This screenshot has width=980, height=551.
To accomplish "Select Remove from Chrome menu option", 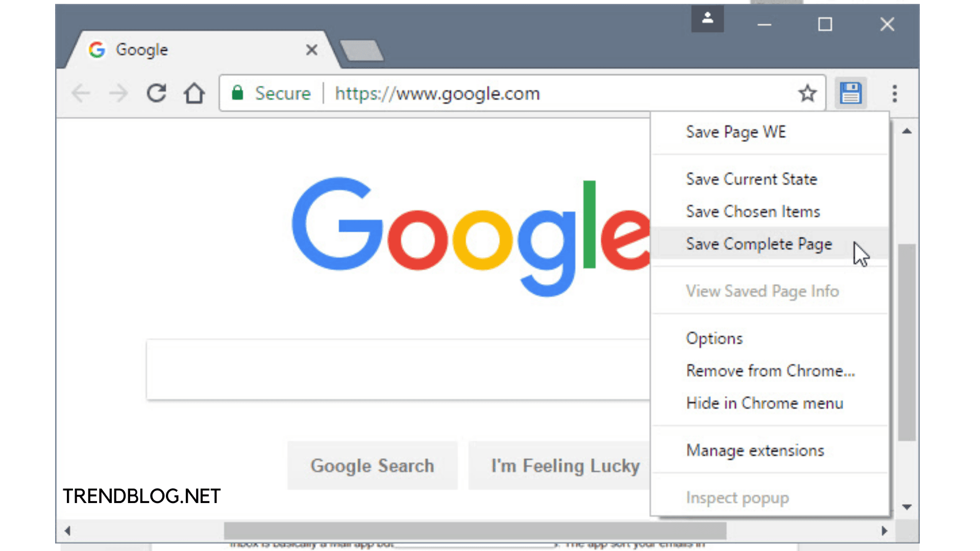I will (x=771, y=371).
